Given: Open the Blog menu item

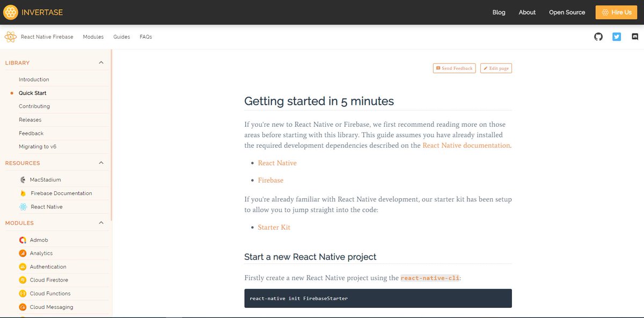Looking at the screenshot, I should pyautogui.click(x=499, y=12).
